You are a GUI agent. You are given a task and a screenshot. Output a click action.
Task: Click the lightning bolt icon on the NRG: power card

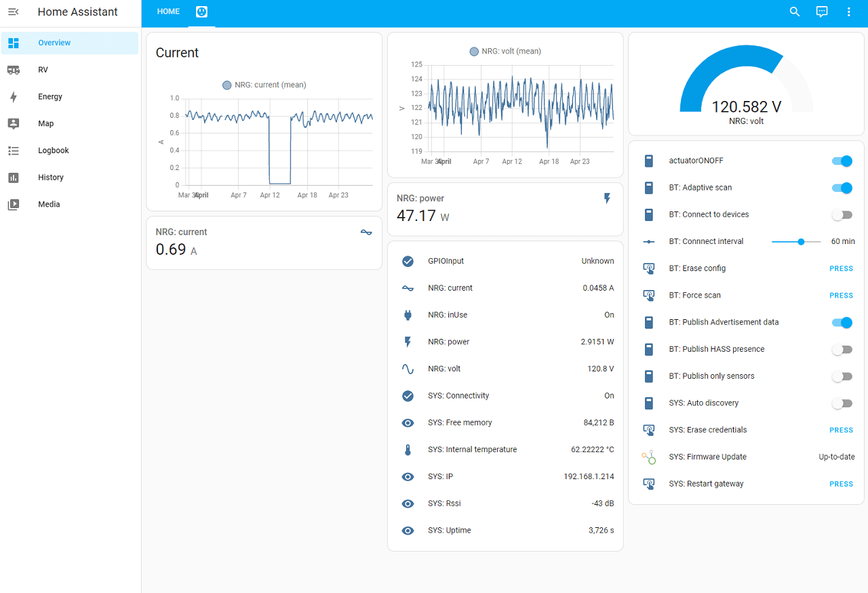(x=607, y=199)
